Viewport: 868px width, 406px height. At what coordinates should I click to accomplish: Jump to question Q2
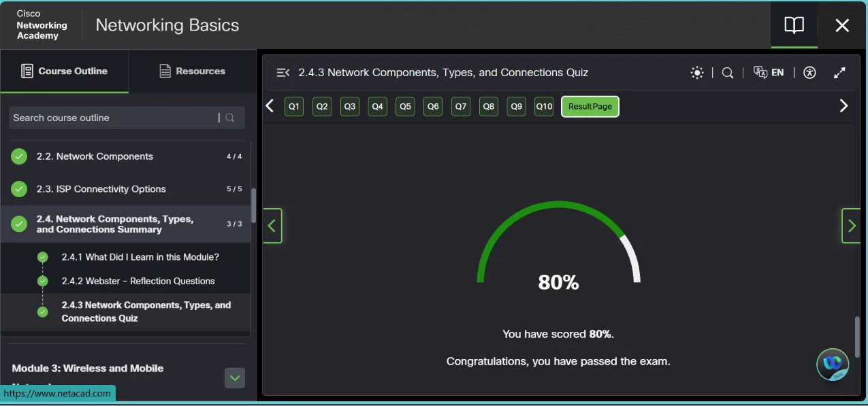[322, 107]
